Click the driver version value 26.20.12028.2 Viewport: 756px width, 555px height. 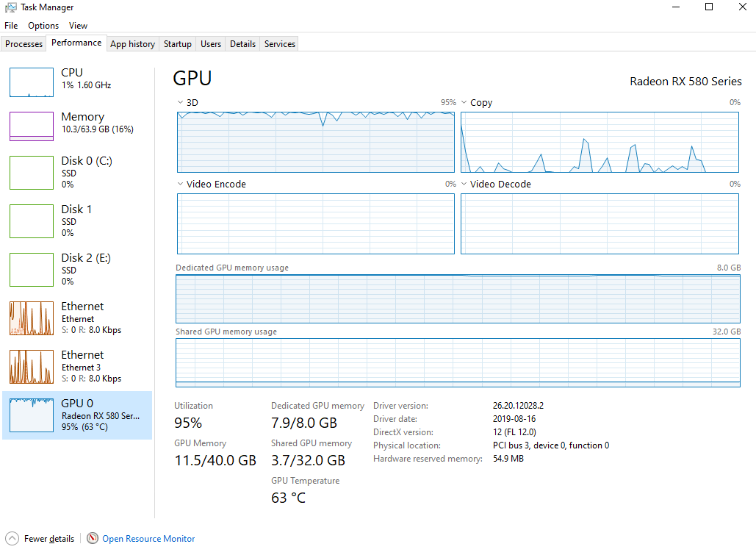(x=518, y=405)
